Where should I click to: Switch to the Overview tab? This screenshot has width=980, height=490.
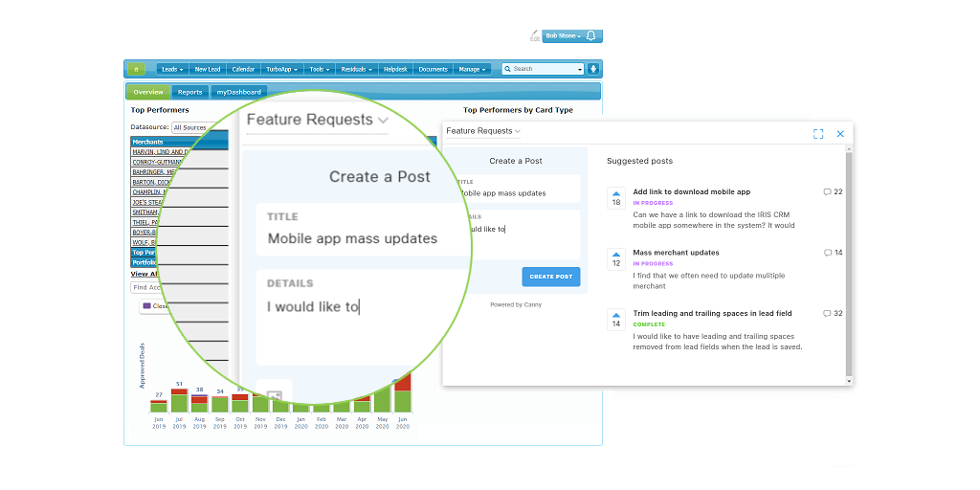coord(148,92)
